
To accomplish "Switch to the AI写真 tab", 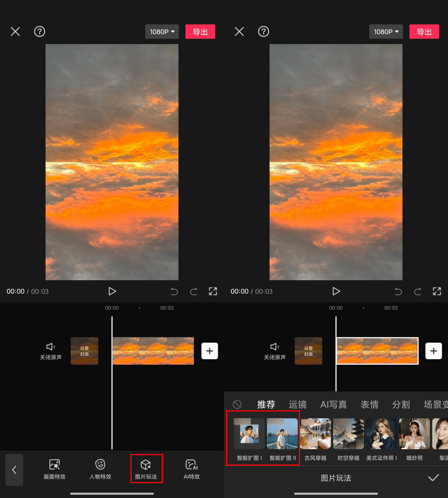I will (333, 404).
